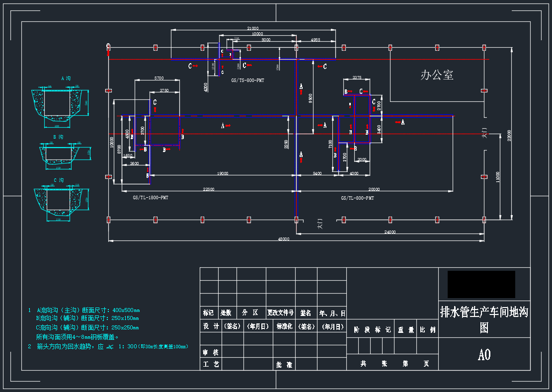552x392 pixels.
Task: Select the B沟 cross-section detail drawing
Action: pyautogui.click(x=61, y=153)
